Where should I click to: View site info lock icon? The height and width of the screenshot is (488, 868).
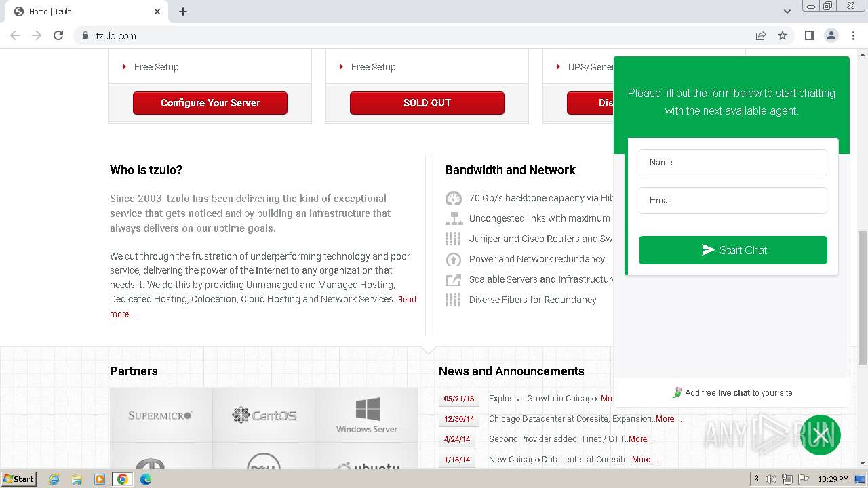click(85, 35)
